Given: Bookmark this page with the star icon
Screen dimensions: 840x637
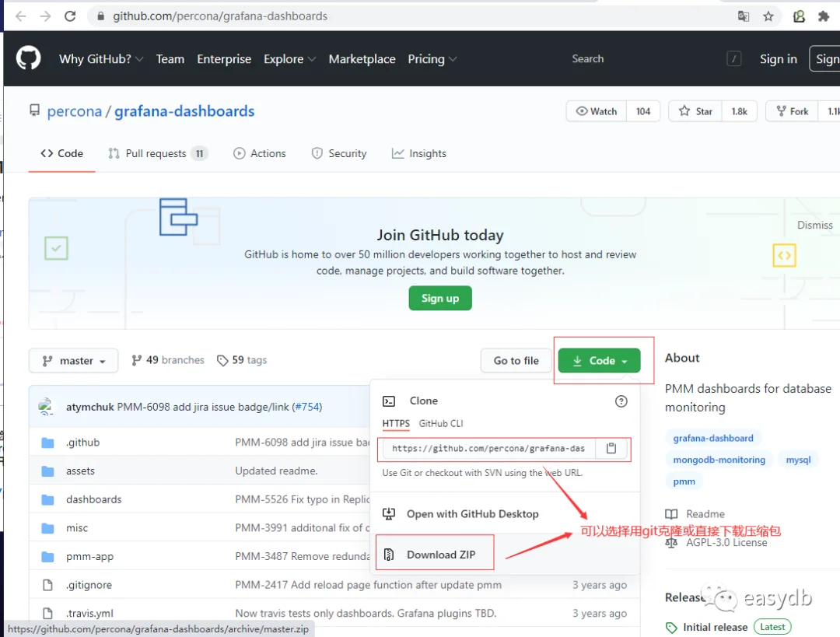Looking at the screenshot, I should click(x=768, y=16).
